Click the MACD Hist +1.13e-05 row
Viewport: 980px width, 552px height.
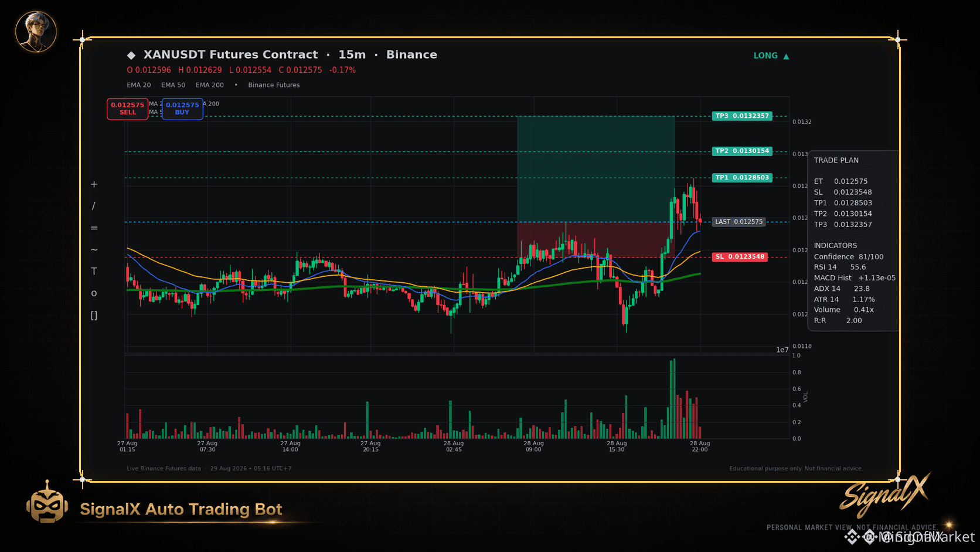(x=855, y=278)
